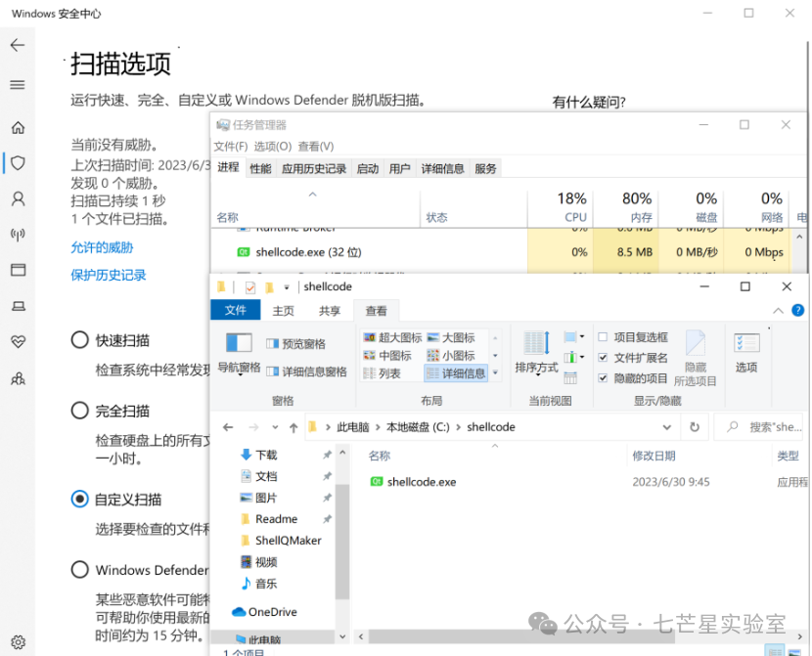The height and width of the screenshot is (656, 812).
Task: Select Windows Defender offline scan radio button
Action: pyautogui.click(x=80, y=569)
